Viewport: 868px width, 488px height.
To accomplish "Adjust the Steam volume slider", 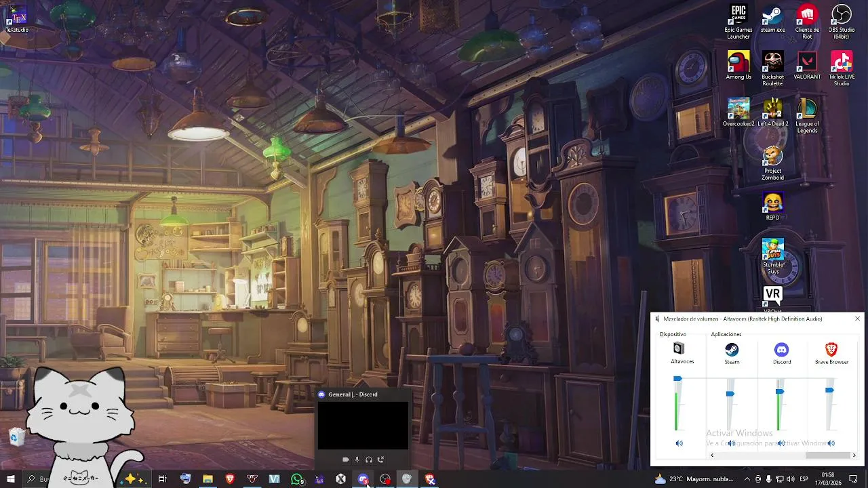I will point(730,394).
